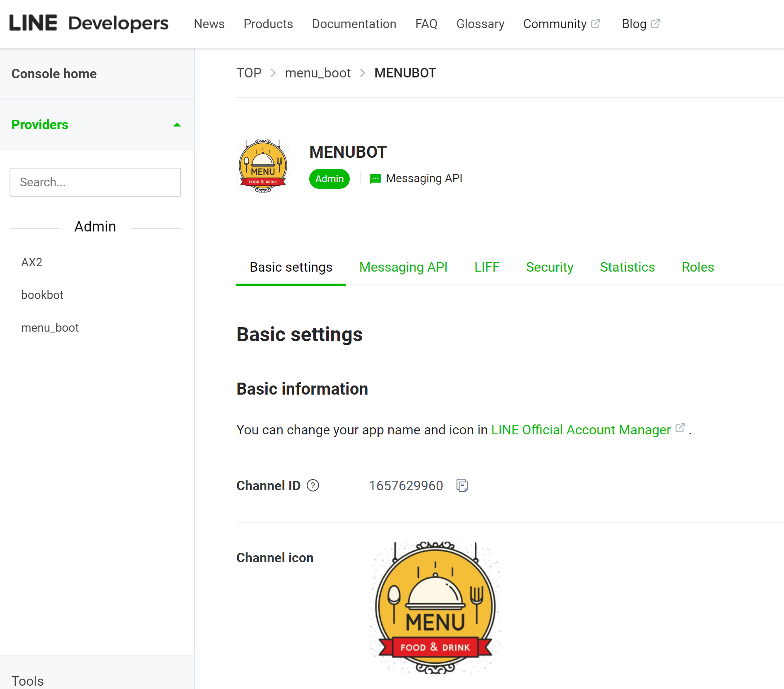The height and width of the screenshot is (689, 784).
Task: Go to Console home
Action: tap(54, 74)
